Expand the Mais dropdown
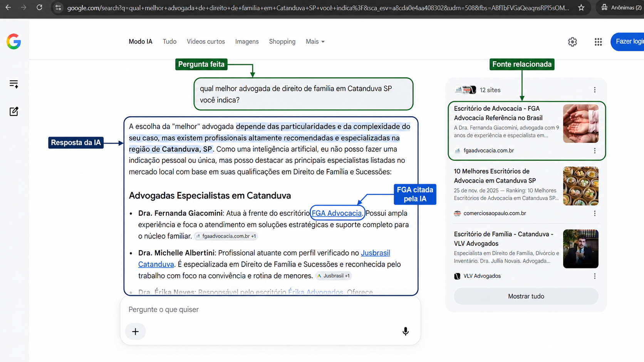644x362 pixels. click(x=315, y=42)
